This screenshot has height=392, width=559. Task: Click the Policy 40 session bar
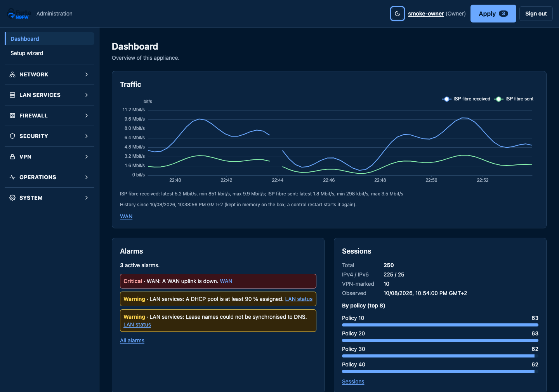click(440, 371)
